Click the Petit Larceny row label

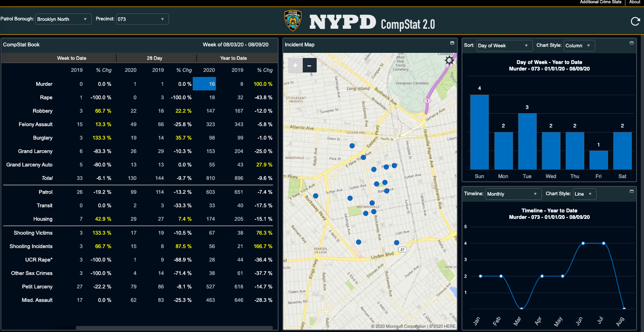tap(36, 287)
